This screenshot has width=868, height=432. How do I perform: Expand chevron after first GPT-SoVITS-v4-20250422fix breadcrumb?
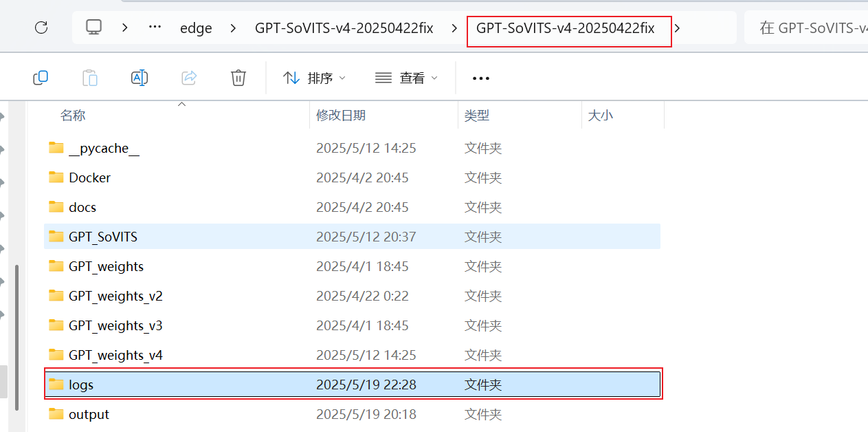454,28
